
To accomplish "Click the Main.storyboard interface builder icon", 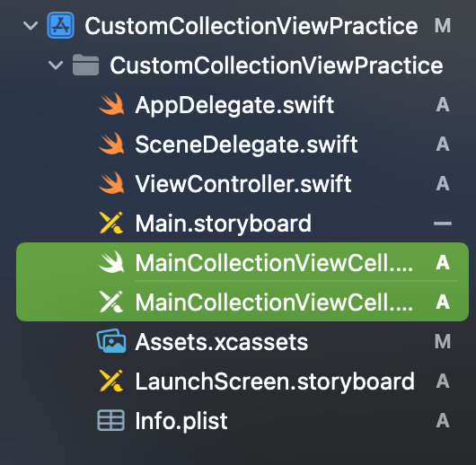I will [x=111, y=223].
